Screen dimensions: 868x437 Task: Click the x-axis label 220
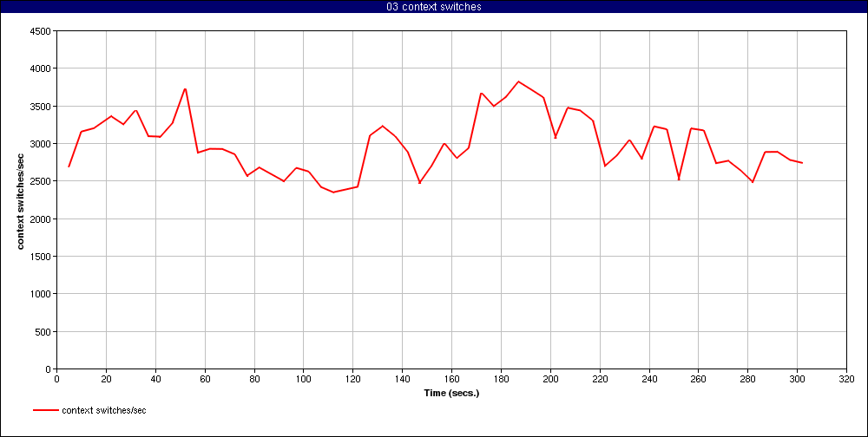point(600,379)
